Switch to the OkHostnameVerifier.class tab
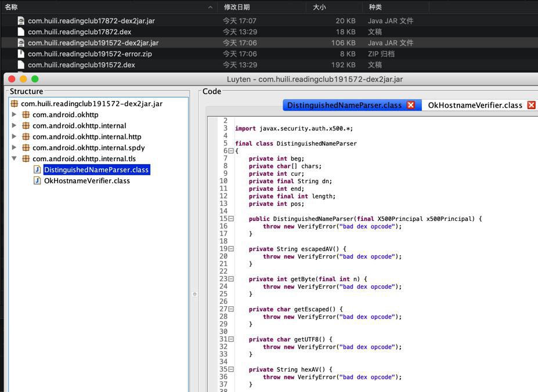 (475, 105)
